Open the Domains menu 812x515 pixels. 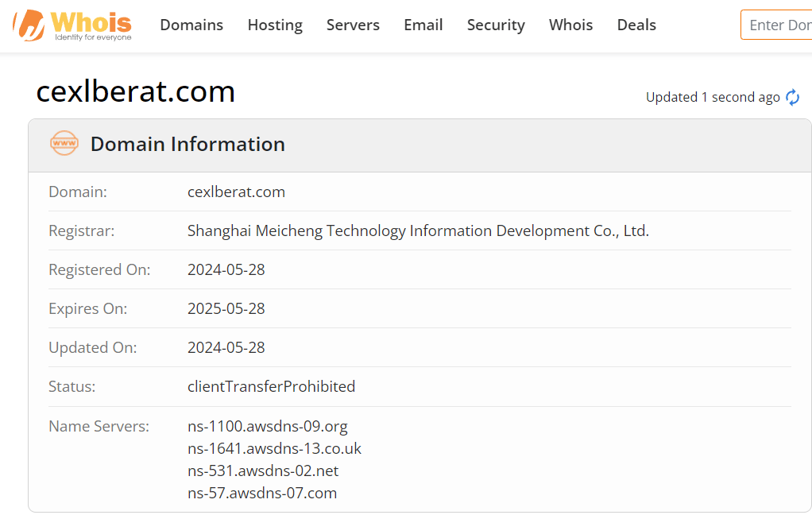tap(191, 25)
